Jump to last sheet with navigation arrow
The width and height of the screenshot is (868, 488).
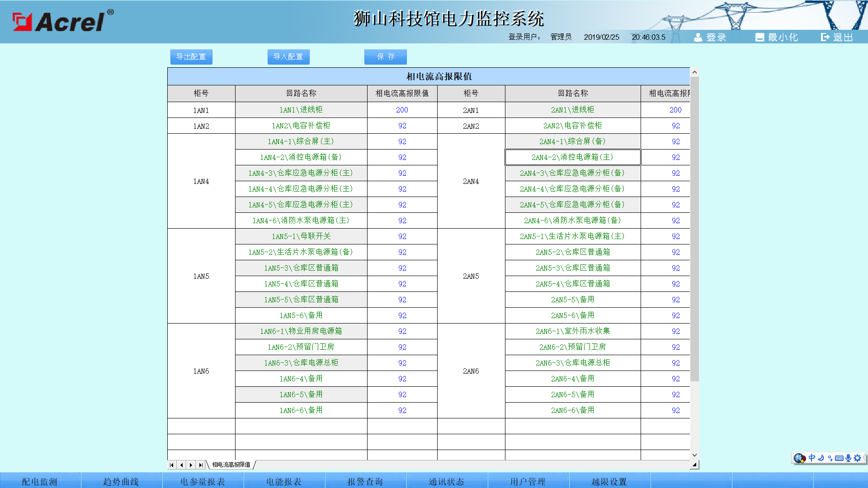(201, 465)
